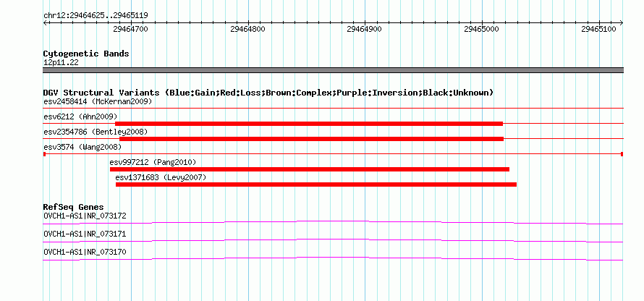Open variant esv6212 (Ahn2009) label
Screen dimensions: 644x301
80,116
